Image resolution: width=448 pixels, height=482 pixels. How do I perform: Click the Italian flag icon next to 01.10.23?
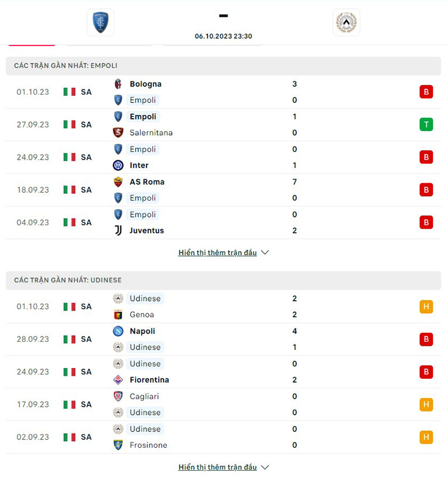[x=69, y=92]
